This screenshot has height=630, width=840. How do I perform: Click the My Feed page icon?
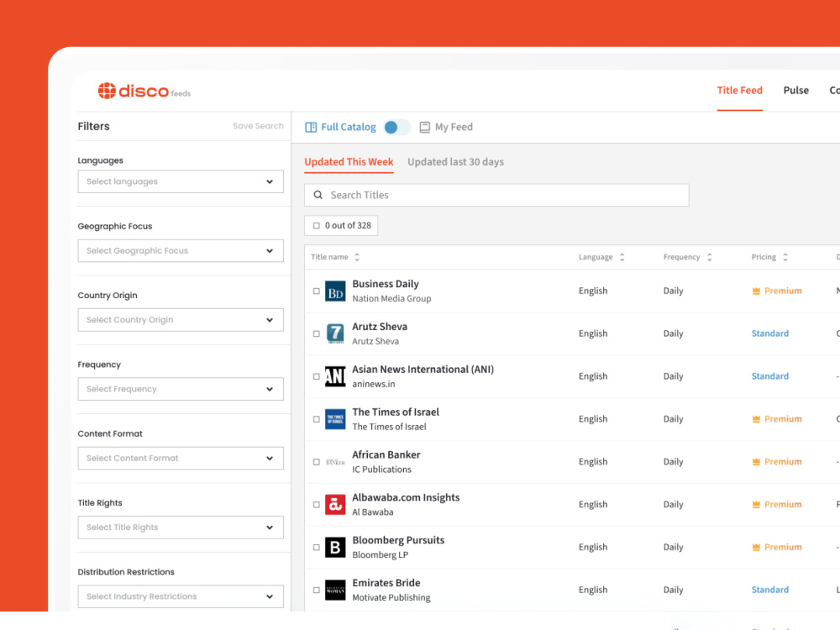(x=425, y=127)
